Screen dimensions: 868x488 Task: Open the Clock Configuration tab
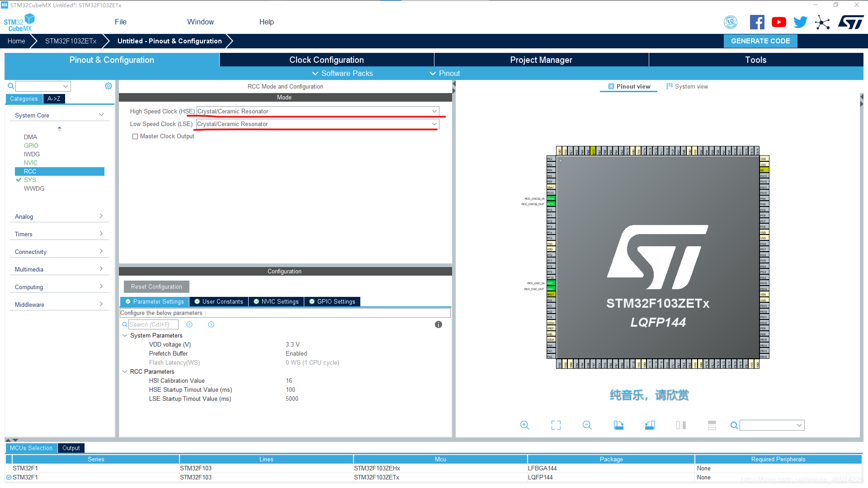tap(326, 60)
